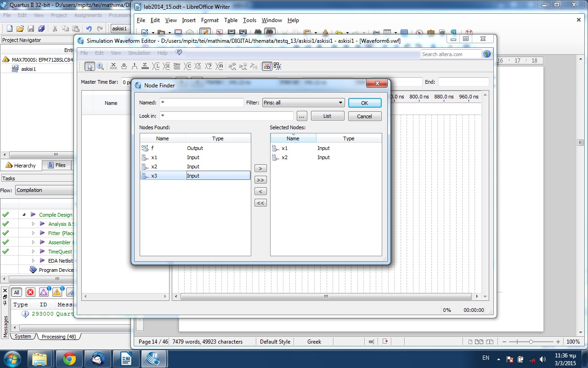Image resolution: width=588 pixels, height=368 pixels.
Task: Collapse the Compile Design task
Action: tap(24, 214)
